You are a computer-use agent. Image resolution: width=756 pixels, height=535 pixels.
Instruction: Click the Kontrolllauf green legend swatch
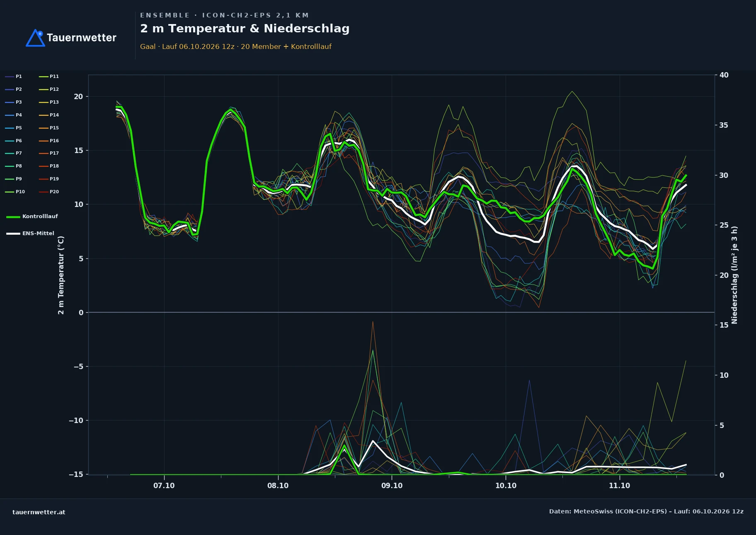tap(13, 216)
